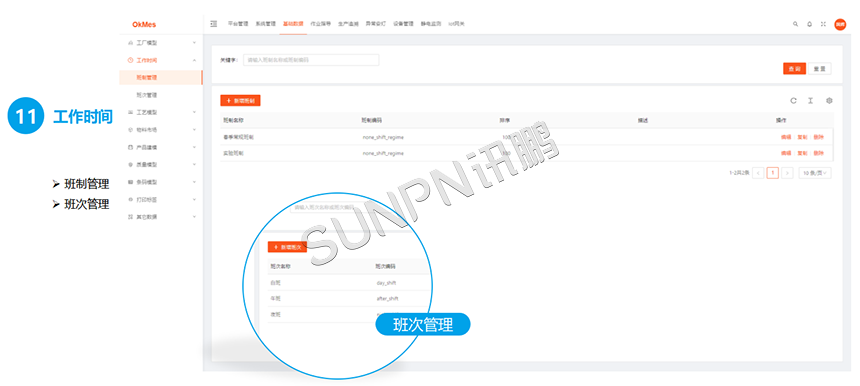Delete the 春季常规班制 row
This screenshot has height=386, width=860.
(818, 137)
